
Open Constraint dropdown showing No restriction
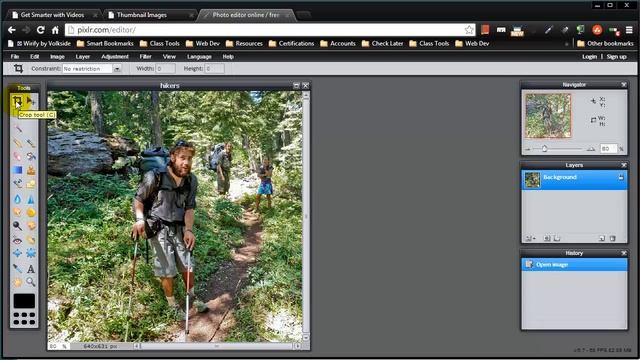(92, 69)
